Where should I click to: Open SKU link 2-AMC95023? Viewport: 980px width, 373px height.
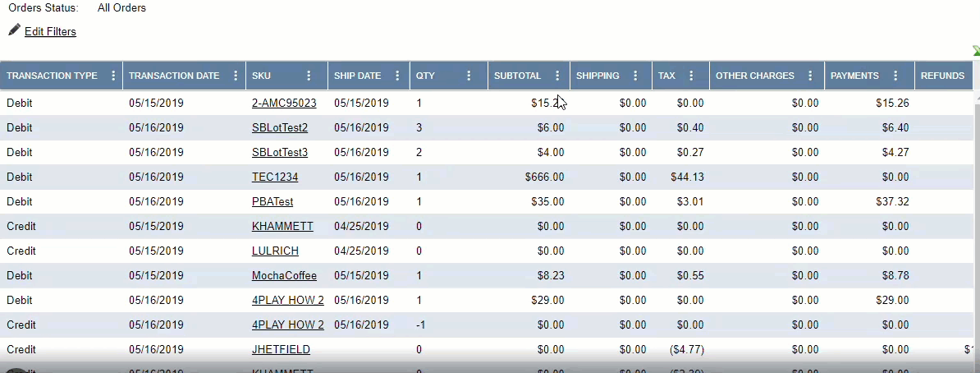284,104
